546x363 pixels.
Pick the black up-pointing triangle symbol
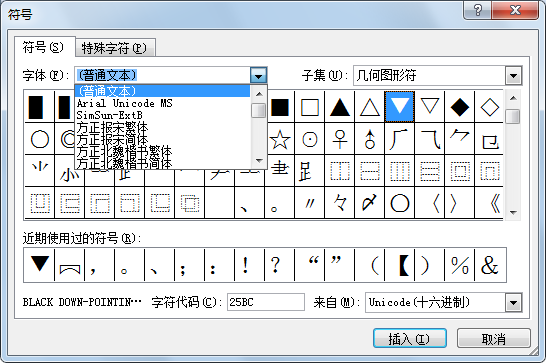[x=340, y=107]
